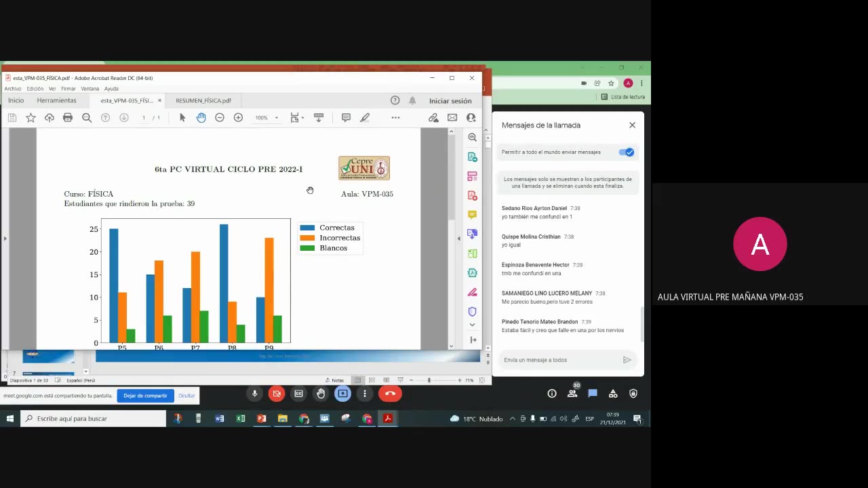Click Windows search box 'Escribe aquí para buscar'

coord(94,419)
